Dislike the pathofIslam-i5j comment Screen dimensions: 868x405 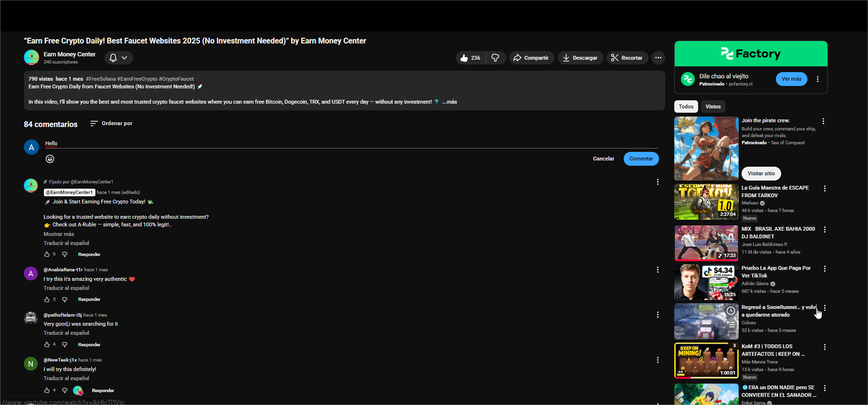point(65,344)
